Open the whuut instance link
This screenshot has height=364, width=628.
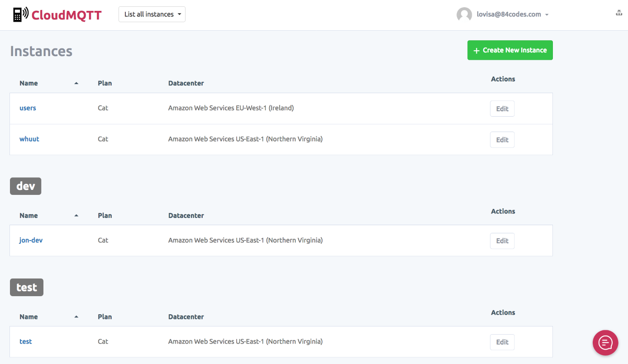[29, 139]
